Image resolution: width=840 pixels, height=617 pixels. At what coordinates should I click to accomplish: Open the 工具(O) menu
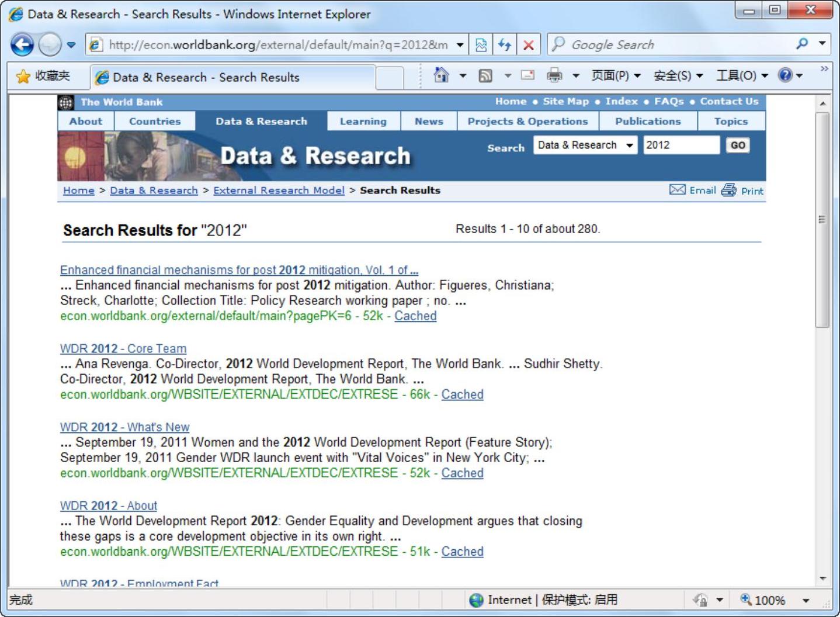[742, 75]
